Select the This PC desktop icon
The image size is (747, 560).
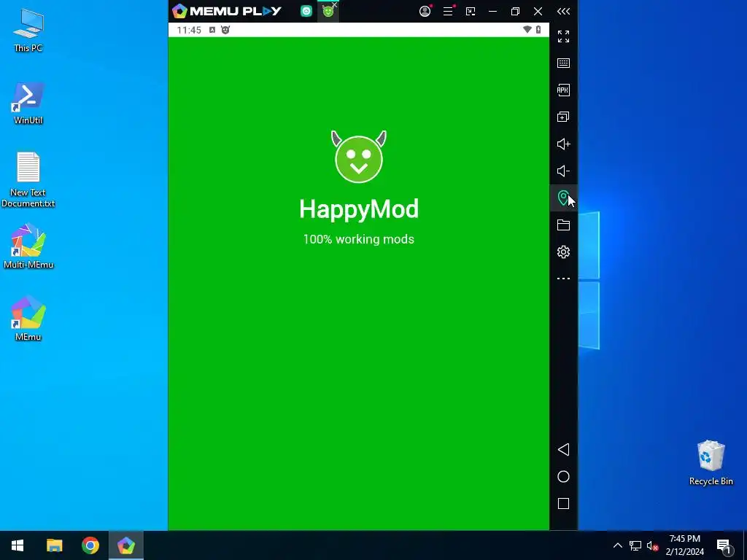pos(28,31)
